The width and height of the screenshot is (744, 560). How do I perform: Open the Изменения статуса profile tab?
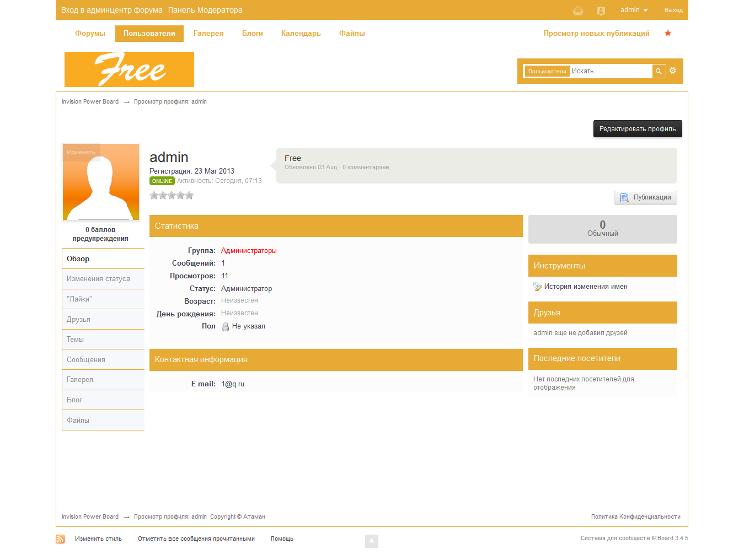click(98, 279)
